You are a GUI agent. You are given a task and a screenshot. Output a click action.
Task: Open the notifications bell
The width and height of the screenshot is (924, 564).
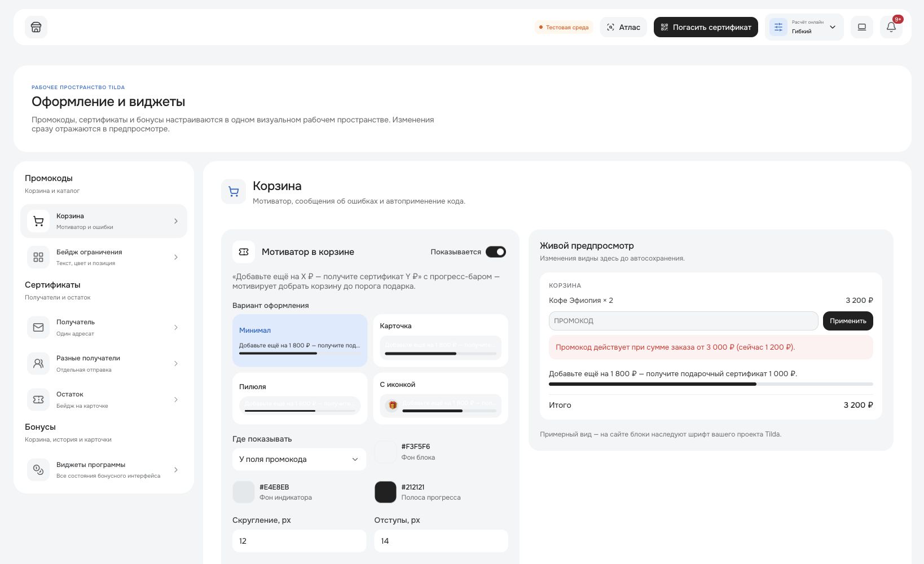[x=891, y=27]
